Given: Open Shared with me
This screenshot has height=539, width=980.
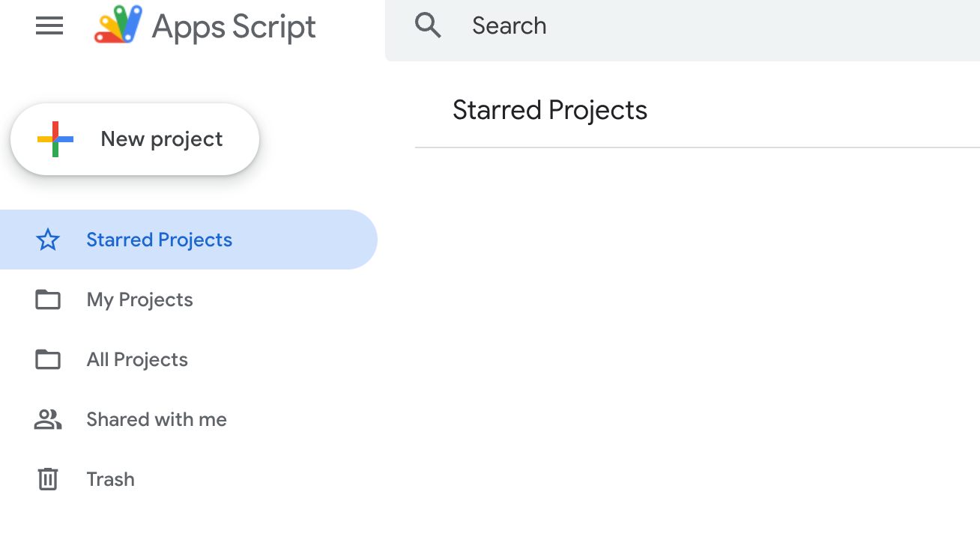Looking at the screenshot, I should [156, 419].
